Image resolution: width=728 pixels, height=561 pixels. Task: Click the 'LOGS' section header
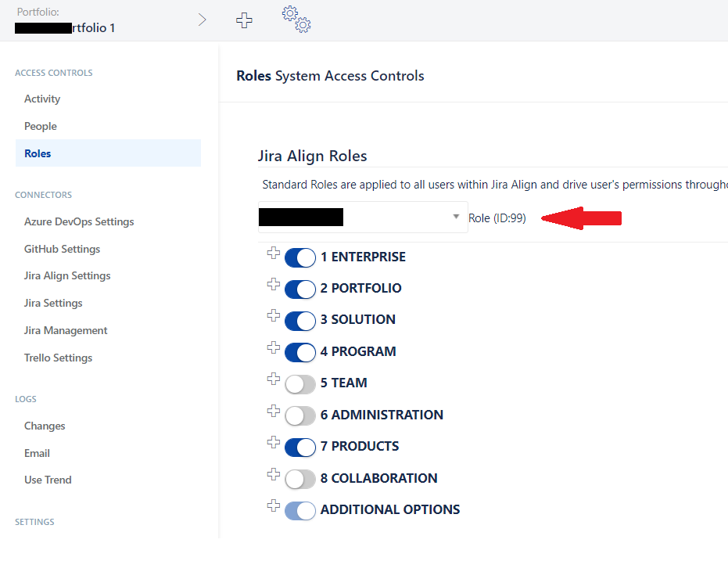[26, 399]
